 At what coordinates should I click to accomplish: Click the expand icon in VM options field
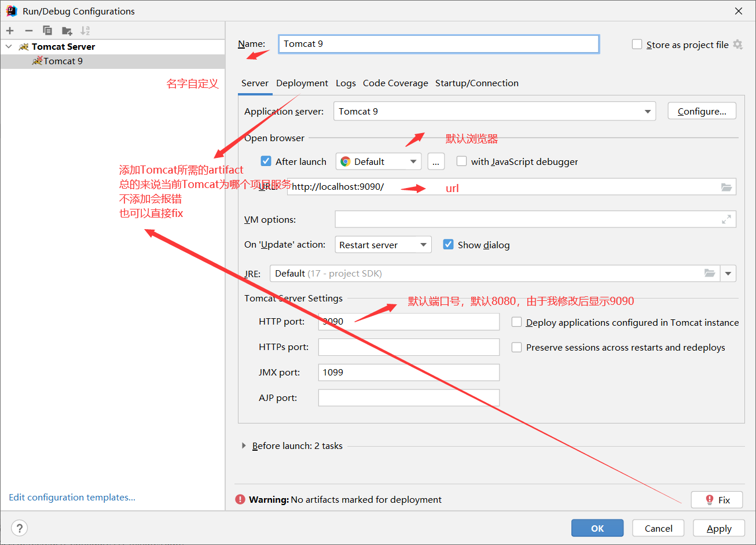[726, 219]
